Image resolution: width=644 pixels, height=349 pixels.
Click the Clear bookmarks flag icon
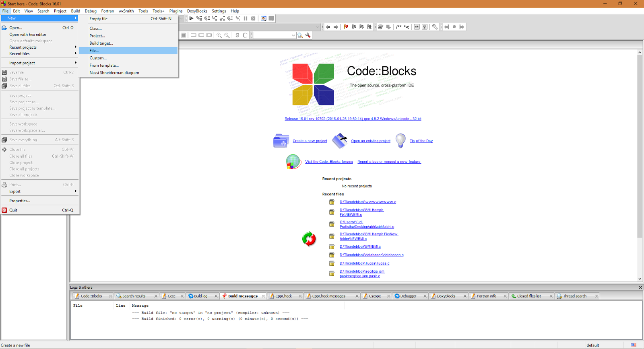pyautogui.click(x=369, y=27)
